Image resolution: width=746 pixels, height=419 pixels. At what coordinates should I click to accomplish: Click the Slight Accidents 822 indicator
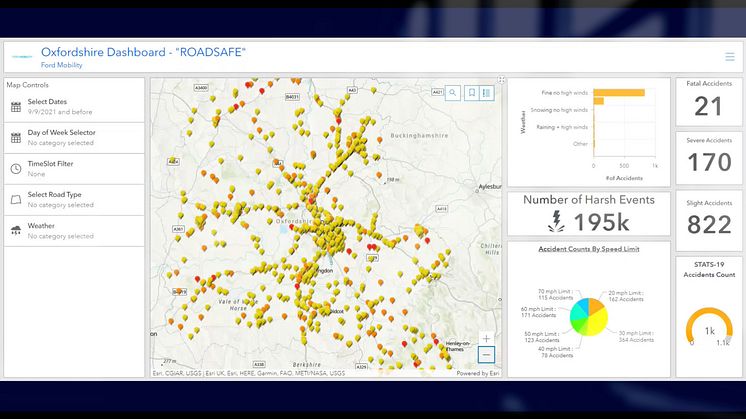(x=709, y=221)
